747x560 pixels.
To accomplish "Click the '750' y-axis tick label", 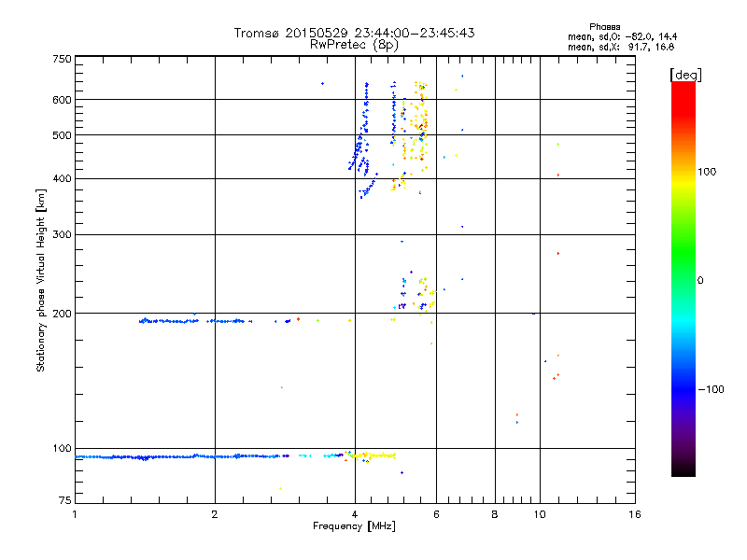I will click(62, 59).
